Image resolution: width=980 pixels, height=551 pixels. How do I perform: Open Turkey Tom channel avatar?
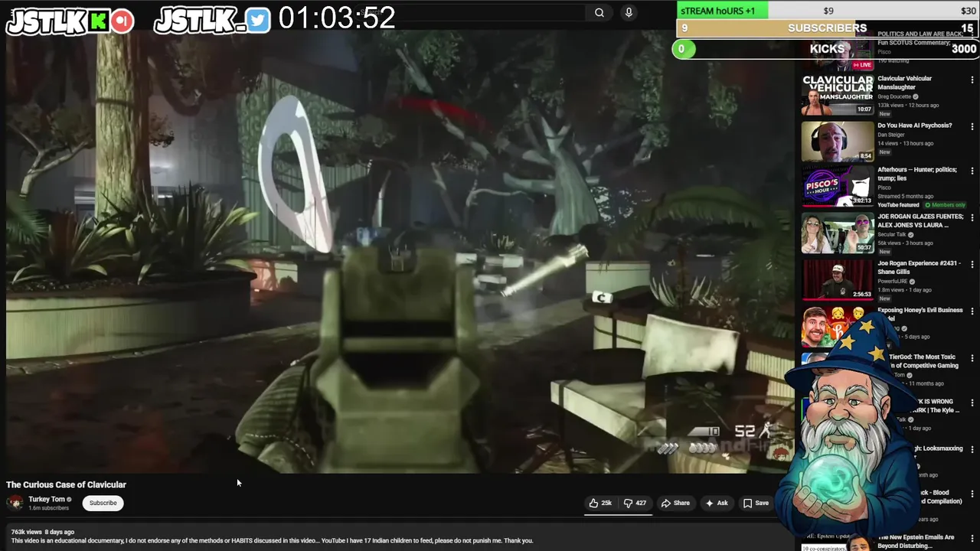[15, 503]
